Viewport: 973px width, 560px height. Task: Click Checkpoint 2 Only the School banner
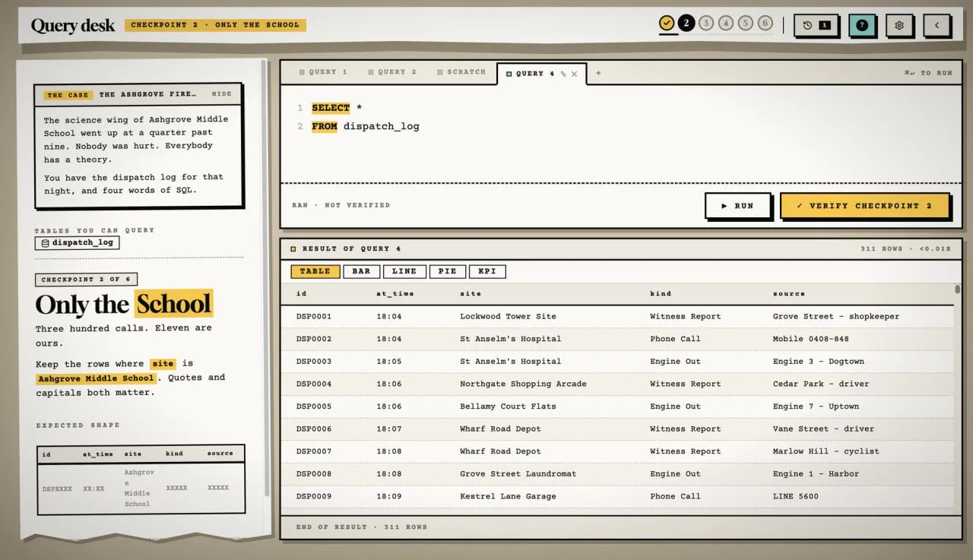pyautogui.click(x=215, y=25)
